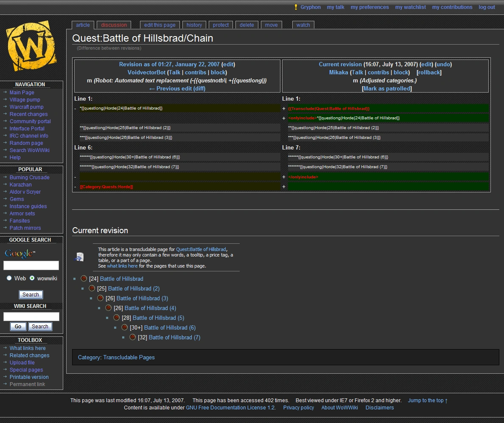Open the history tab
This screenshot has height=423, width=504.
click(194, 25)
